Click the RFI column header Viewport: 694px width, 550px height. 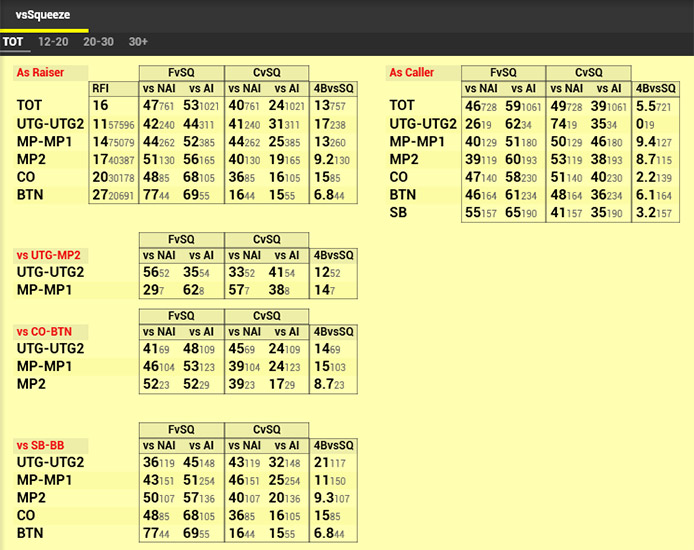point(101,89)
